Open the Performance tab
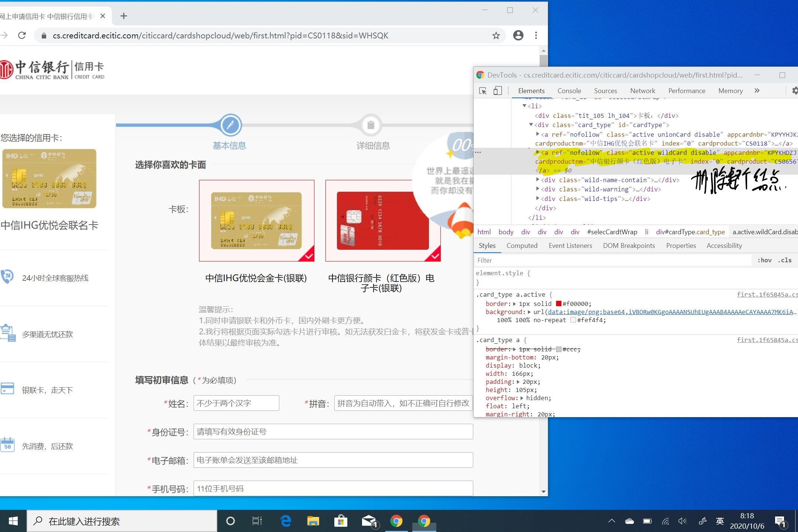 coord(686,91)
